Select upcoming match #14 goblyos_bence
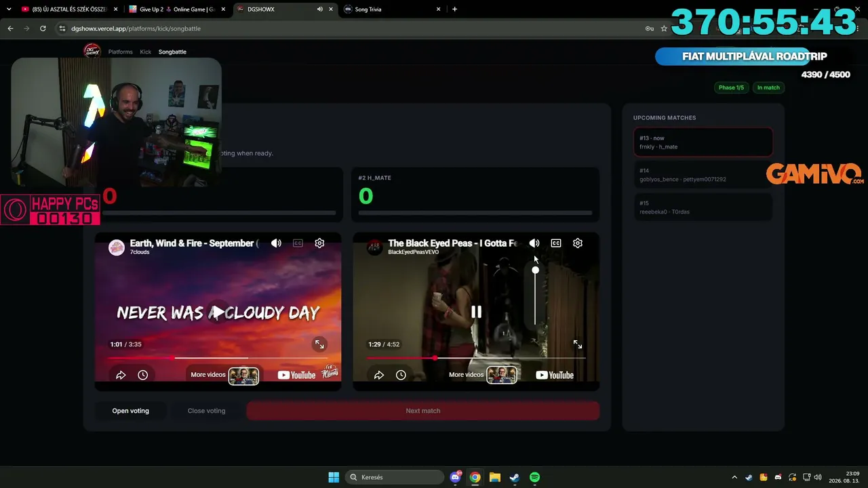This screenshot has width=868, height=488. 703,175
